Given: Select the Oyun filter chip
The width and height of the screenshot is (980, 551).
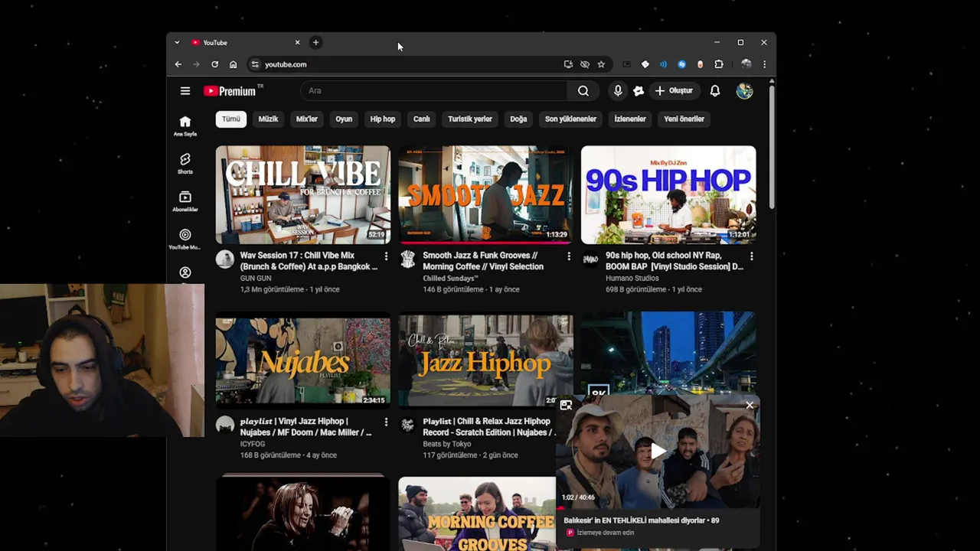Looking at the screenshot, I should click(x=344, y=119).
